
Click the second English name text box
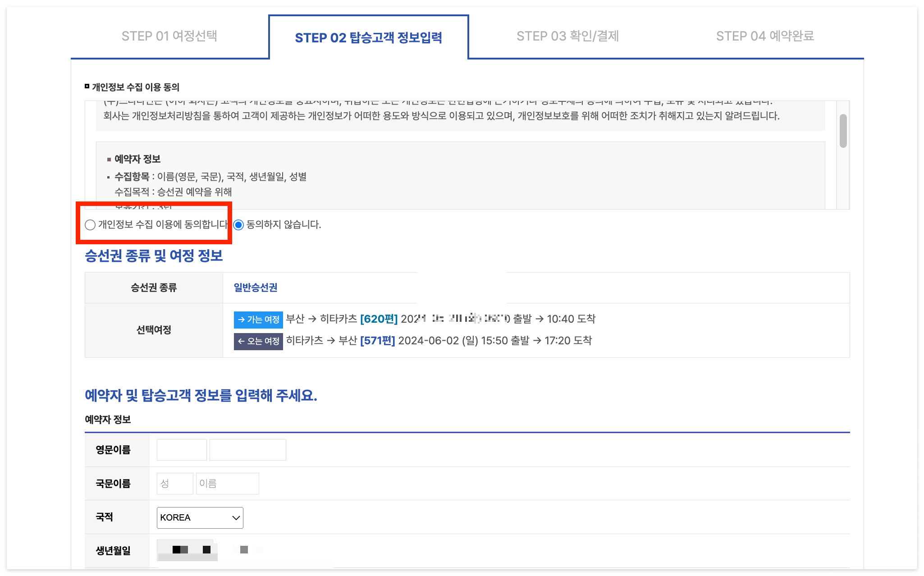point(247,449)
